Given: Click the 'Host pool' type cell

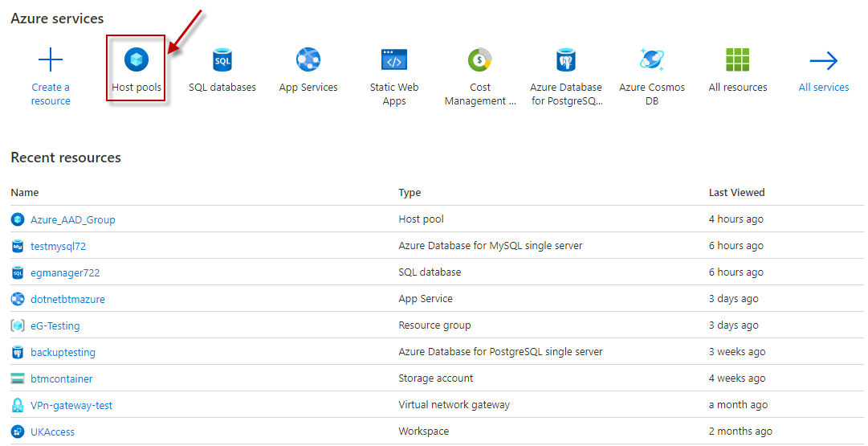Looking at the screenshot, I should pos(422,219).
